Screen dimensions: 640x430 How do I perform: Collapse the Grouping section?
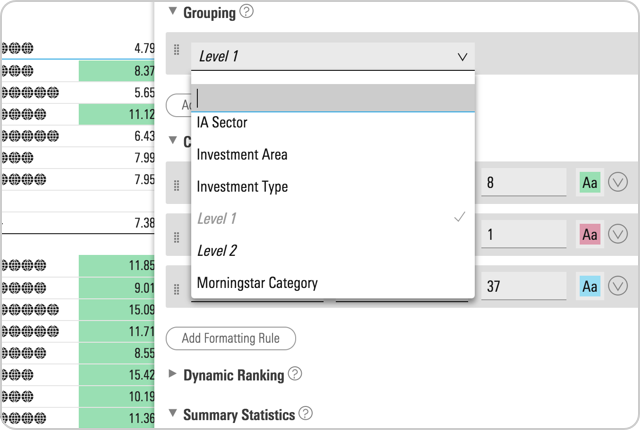(172, 13)
